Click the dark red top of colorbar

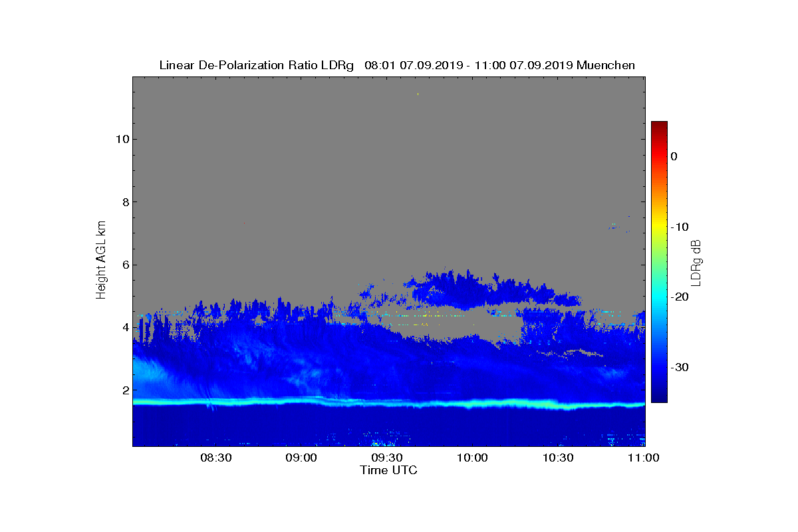[659, 126]
